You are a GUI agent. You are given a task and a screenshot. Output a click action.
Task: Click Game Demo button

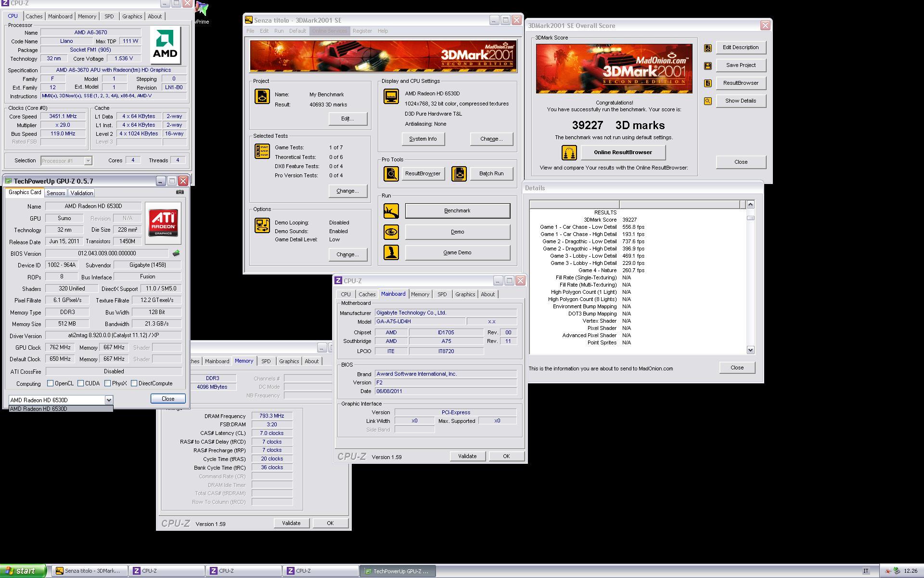pos(457,252)
